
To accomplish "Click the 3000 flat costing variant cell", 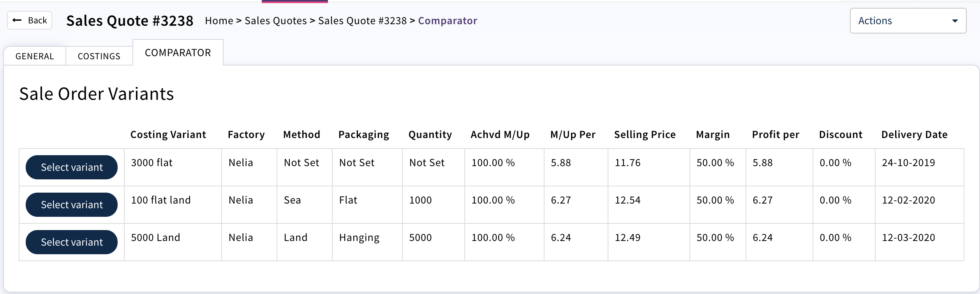I will coord(152,163).
